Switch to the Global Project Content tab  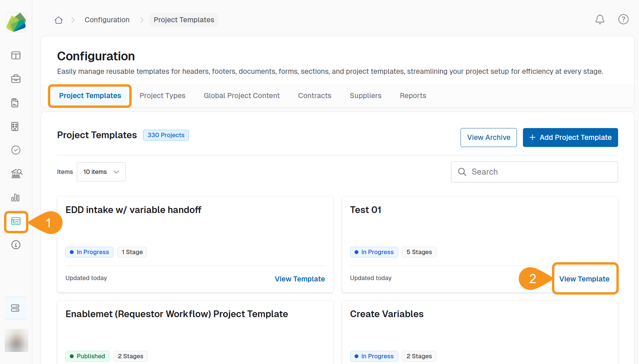[x=242, y=96]
